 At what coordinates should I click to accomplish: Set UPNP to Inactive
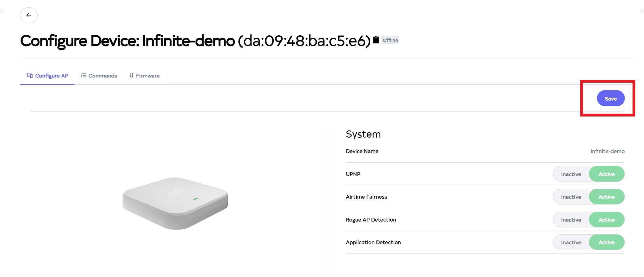(571, 174)
